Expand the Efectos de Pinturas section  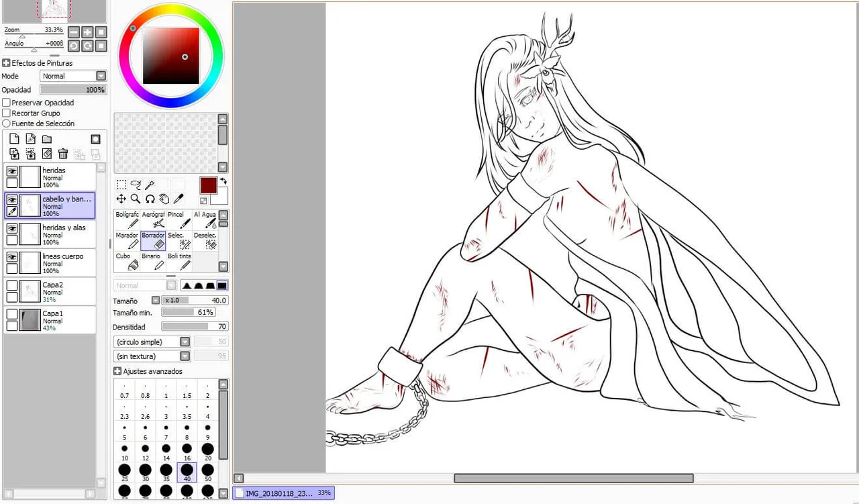[6, 63]
